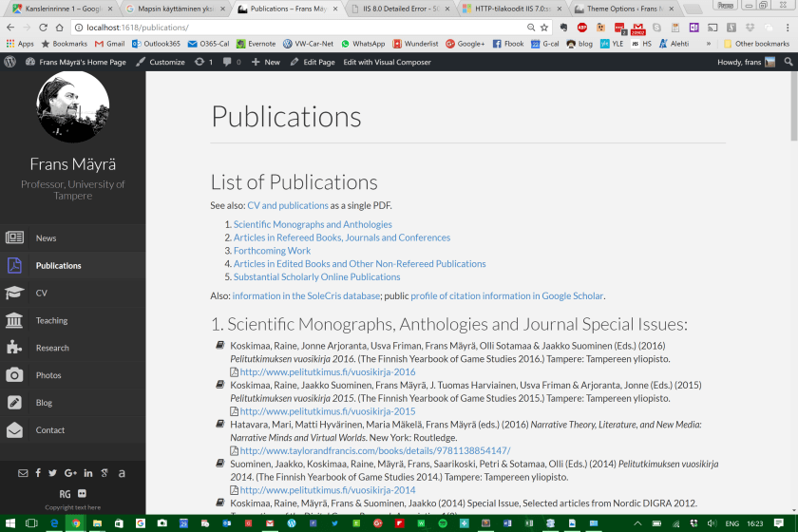Open the 'CV and publications' PDF link
Image resolution: width=798 pixels, height=532 pixels.
click(288, 205)
